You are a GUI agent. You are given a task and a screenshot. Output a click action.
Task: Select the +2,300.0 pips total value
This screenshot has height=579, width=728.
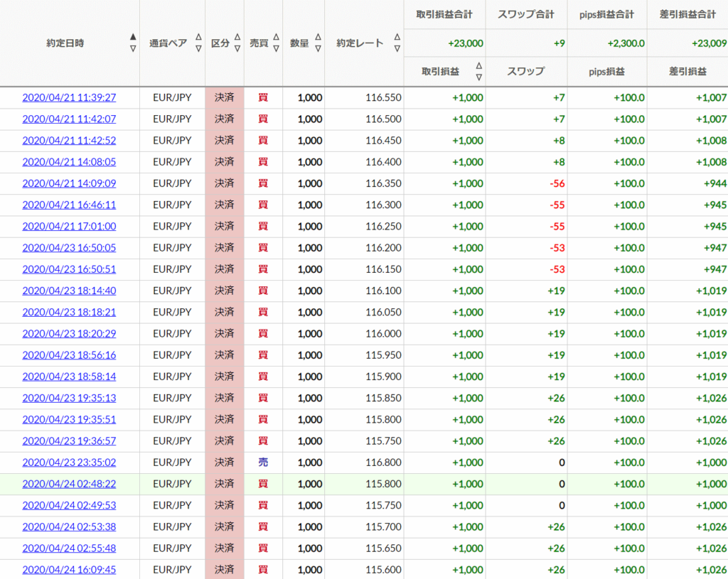pos(626,43)
